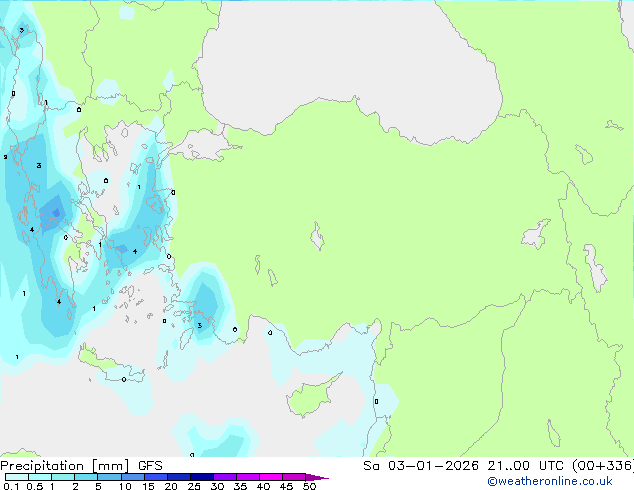Click the legend label "15"
Screen dimensions: 634x490
[x=148, y=486]
